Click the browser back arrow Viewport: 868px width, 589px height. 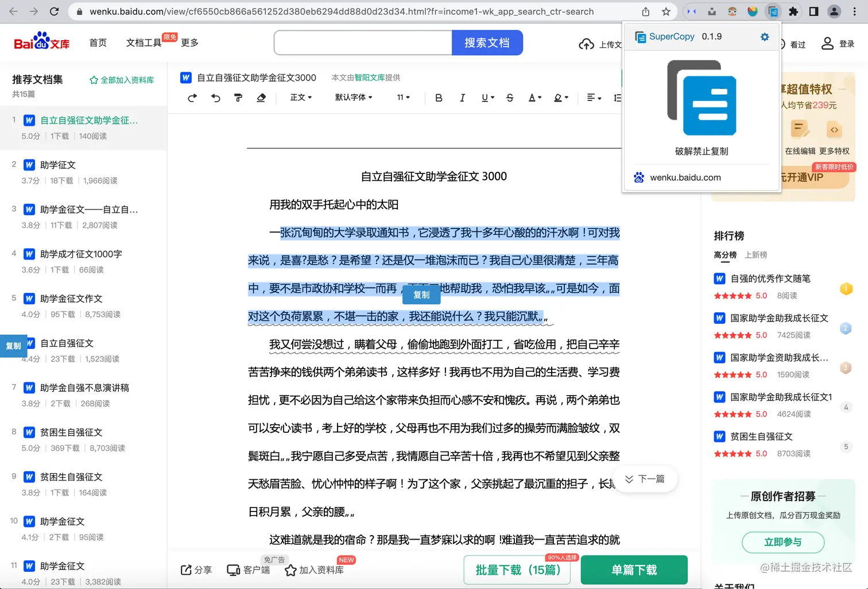coord(14,11)
